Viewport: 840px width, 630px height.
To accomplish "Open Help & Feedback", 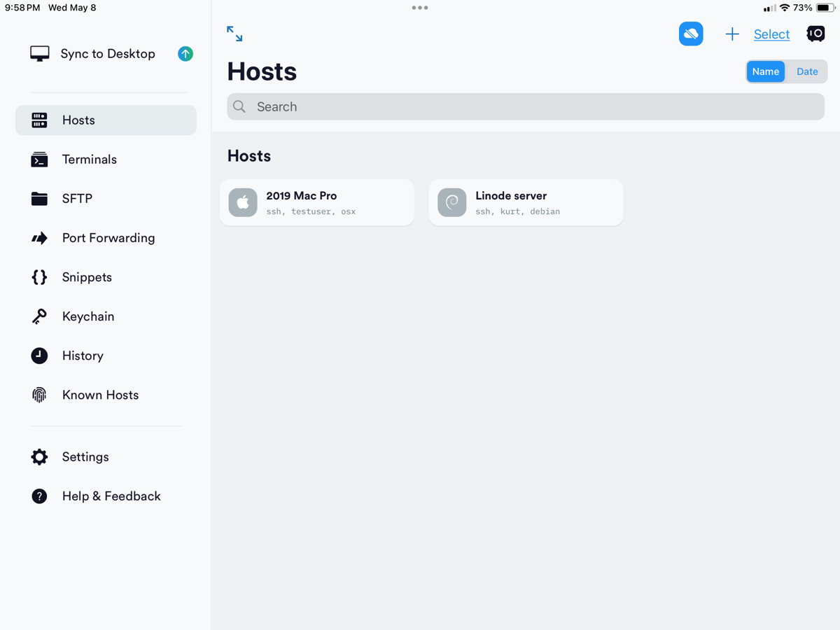I will tap(111, 496).
